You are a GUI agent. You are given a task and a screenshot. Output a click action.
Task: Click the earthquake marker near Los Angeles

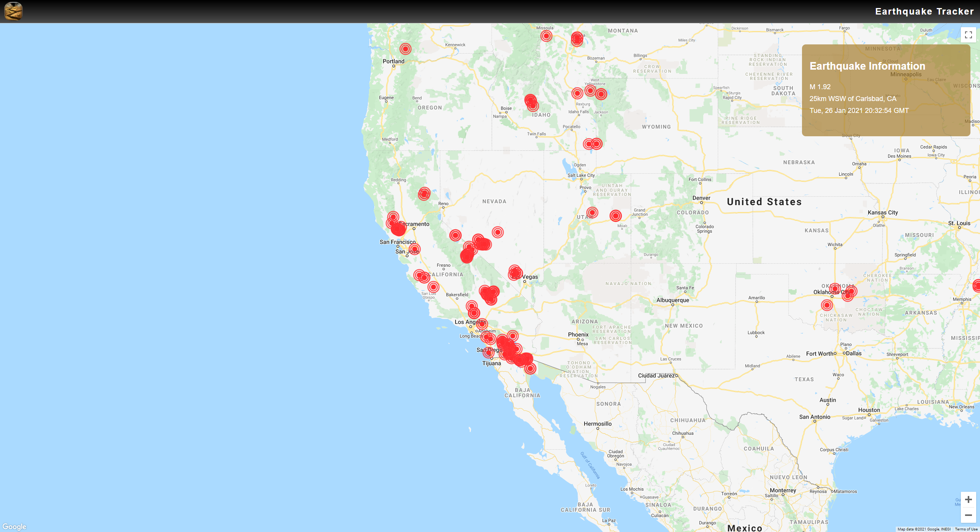[482, 324]
